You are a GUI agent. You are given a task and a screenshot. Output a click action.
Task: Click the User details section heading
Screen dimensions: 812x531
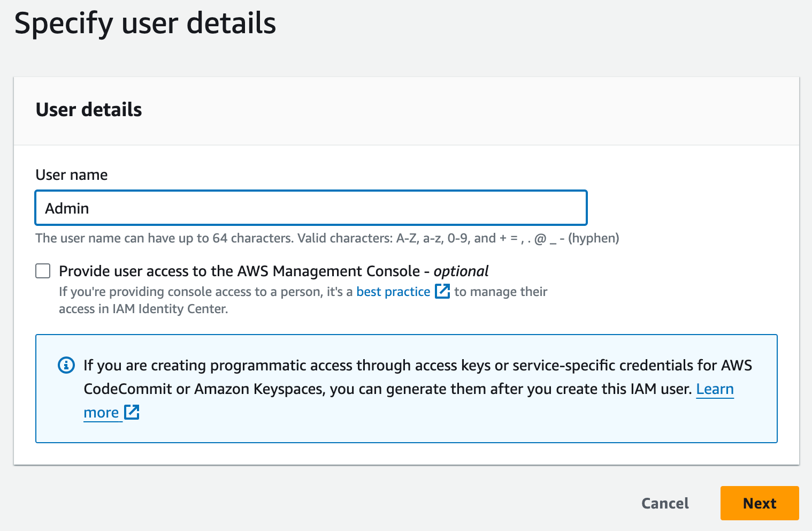(x=89, y=110)
